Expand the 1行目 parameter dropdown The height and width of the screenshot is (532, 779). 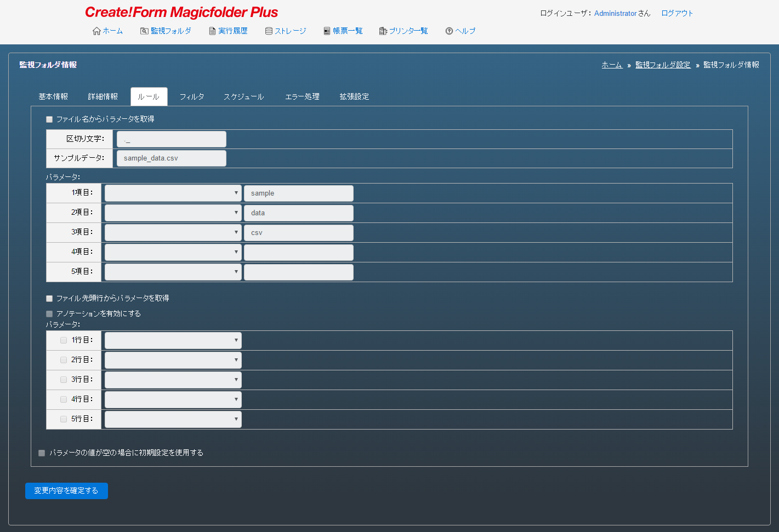pos(173,341)
